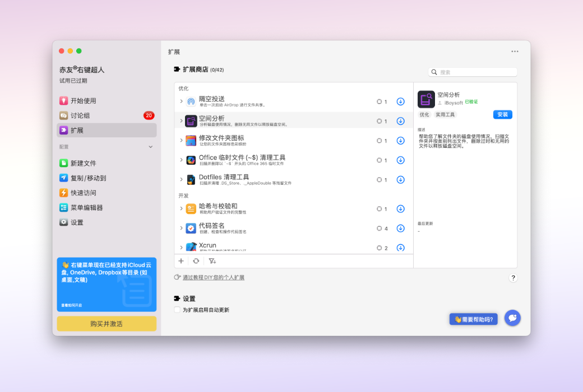Viewport: 583px width, 392px height.
Task: Open 讨论组 in the sidebar
Action: pos(107,115)
